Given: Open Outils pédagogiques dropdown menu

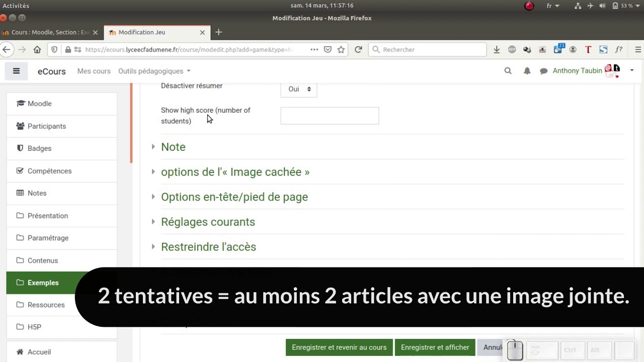Looking at the screenshot, I should 154,71.
